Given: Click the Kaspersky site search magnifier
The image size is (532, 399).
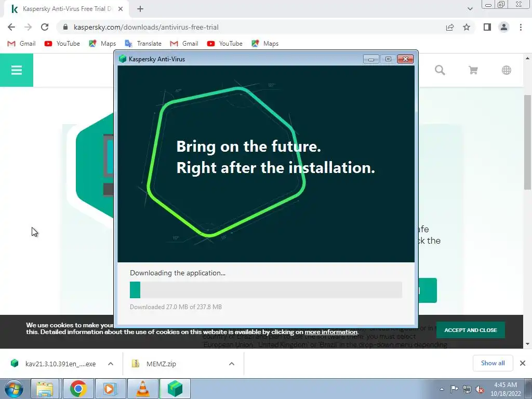Looking at the screenshot, I should coord(440,70).
